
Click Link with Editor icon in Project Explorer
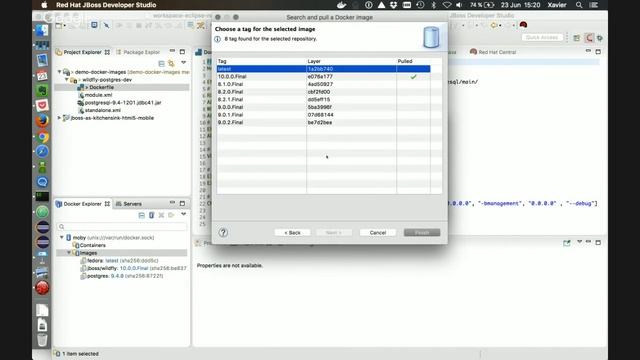[x=171, y=63]
